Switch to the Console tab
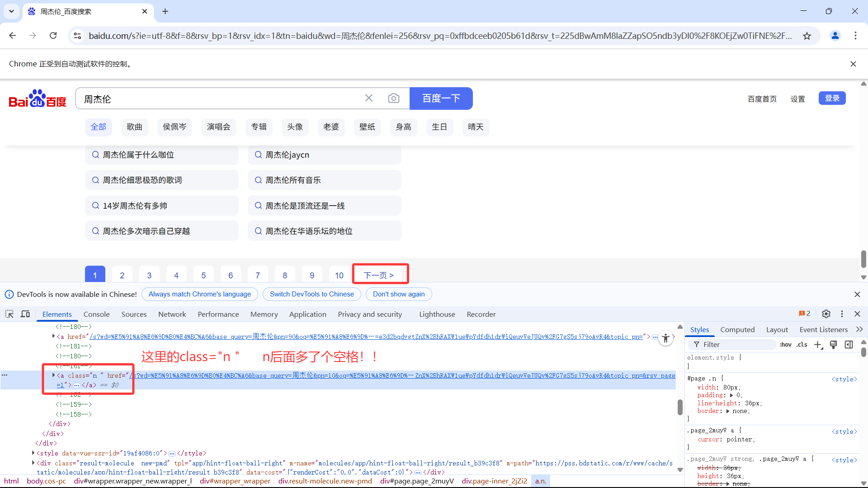 (x=96, y=314)
